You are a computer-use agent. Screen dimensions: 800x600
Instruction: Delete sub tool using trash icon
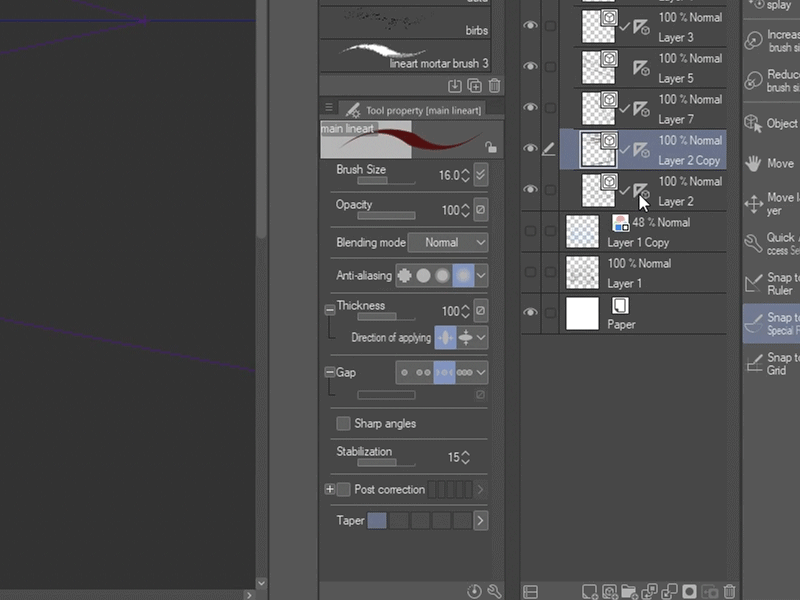(494, 87)
